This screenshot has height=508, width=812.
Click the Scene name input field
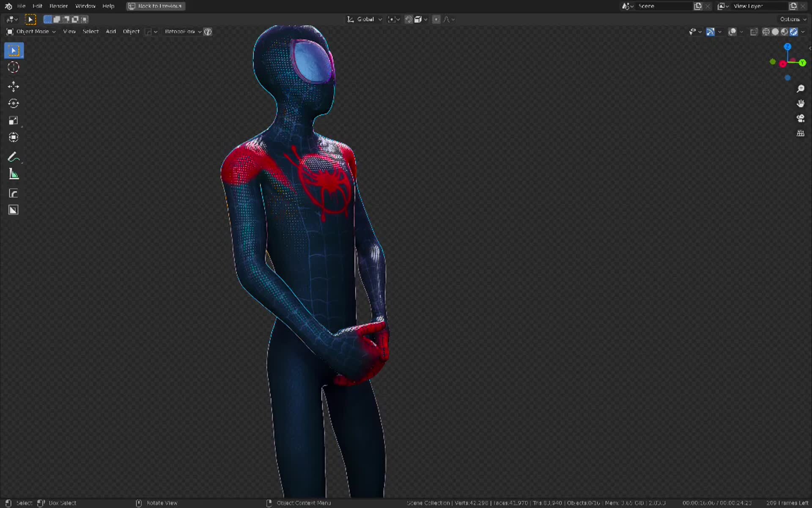click(x=664, y=6)
